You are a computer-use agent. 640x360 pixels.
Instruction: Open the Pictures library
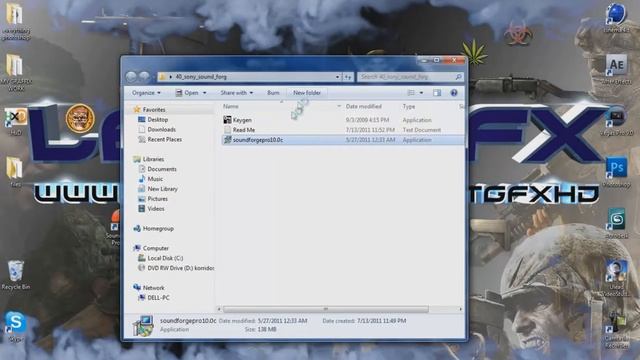(x=158, y=198)
